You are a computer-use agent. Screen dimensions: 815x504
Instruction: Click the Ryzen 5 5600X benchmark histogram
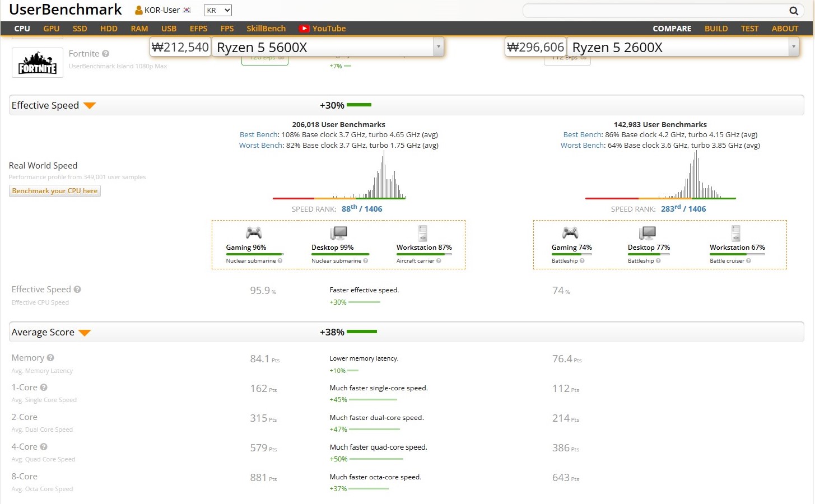tap(339, 175)
